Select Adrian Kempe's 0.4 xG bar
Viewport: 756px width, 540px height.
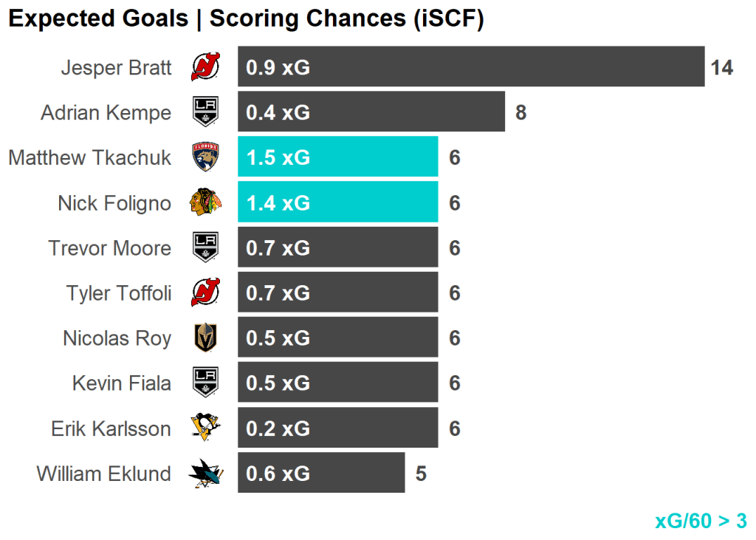click(x=371, y=112)
